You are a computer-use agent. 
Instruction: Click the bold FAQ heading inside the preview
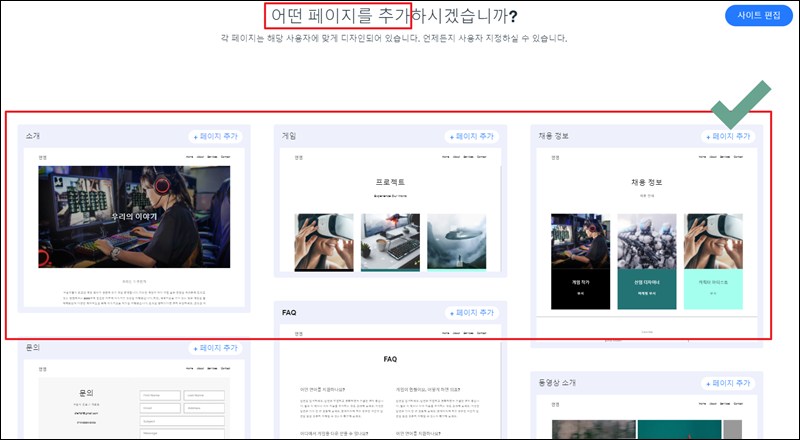point(390,359)
